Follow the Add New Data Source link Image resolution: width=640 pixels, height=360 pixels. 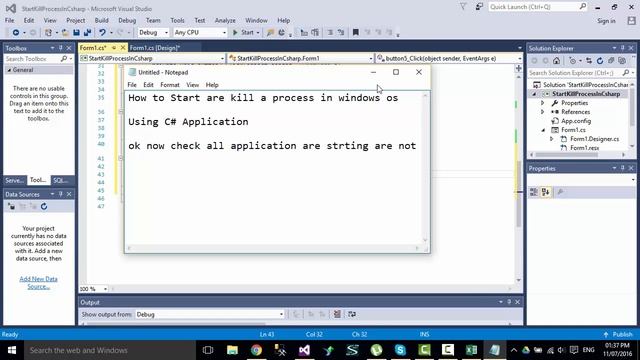tap(38, 282)
